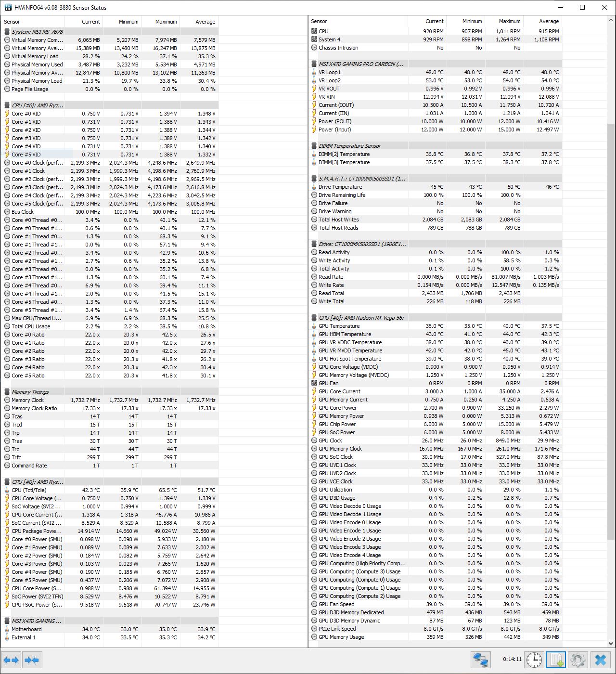The height and width of the screenshot is (674, 616).
Task: Close sensor window with blue X icon
Action: pyautogui.click(x=600, y=660)
